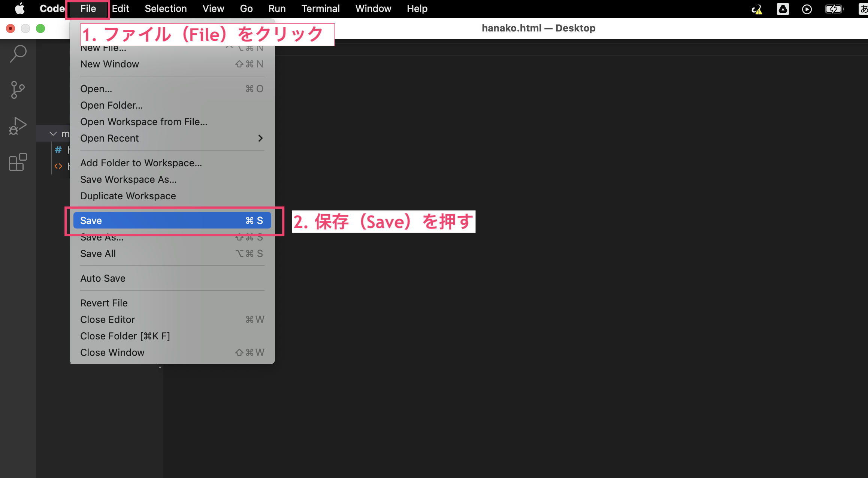The height and width of the screenshot is (478, 868).
Task: Click the play circle menu bar icon
Action: (807, 9)
